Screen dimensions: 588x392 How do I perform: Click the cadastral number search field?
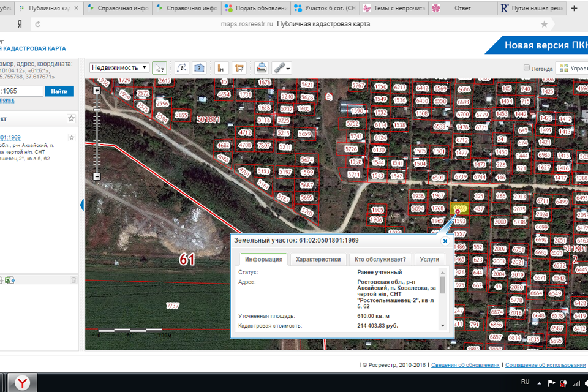click(21, 91)
